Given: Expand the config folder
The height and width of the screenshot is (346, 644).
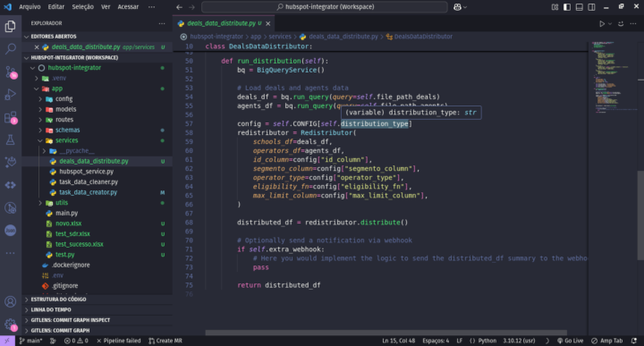Looking at the screenshot, I should click(64, 99).
